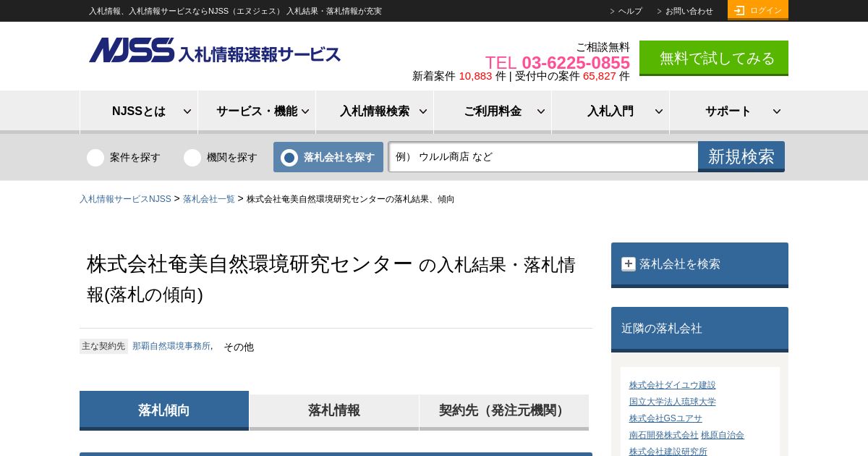This screenshot has width=868, height=456.
Task: Expand the 入札情報検索 chevron
Action: tap(423, 111)
